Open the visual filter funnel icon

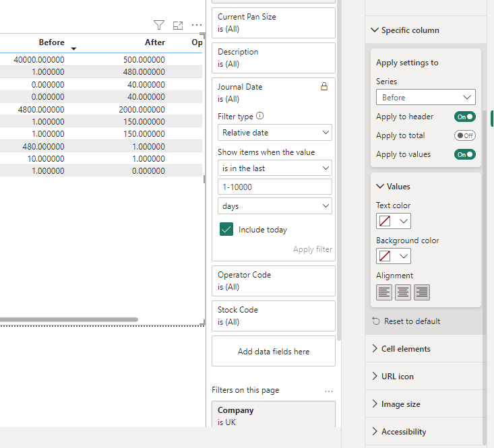[x=159, y=25]
